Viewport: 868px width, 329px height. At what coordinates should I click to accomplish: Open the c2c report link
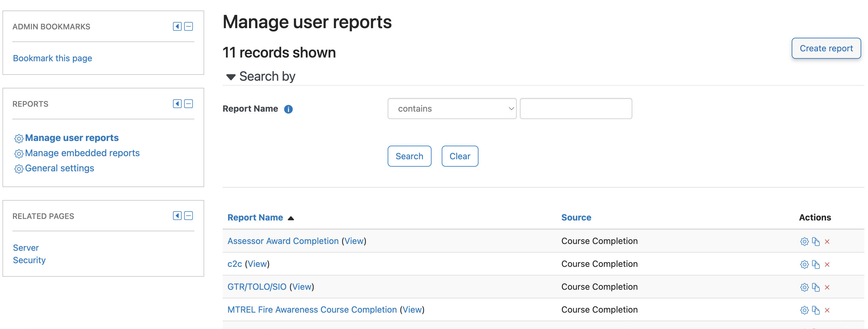(x=234, y=264)
